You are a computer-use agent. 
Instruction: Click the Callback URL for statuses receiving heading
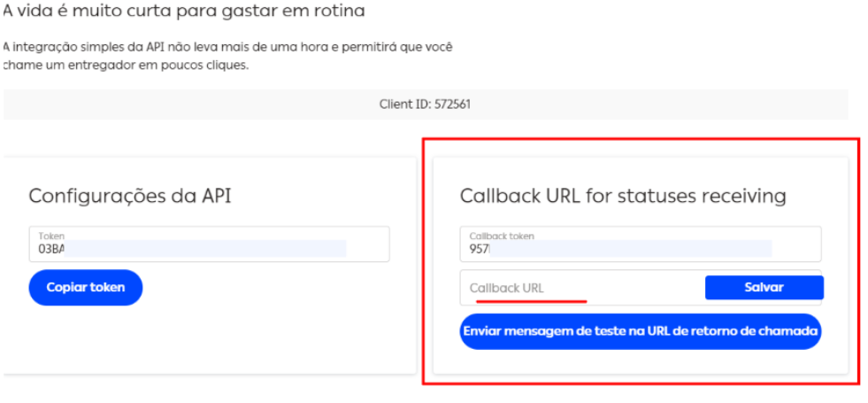[623, 196]
